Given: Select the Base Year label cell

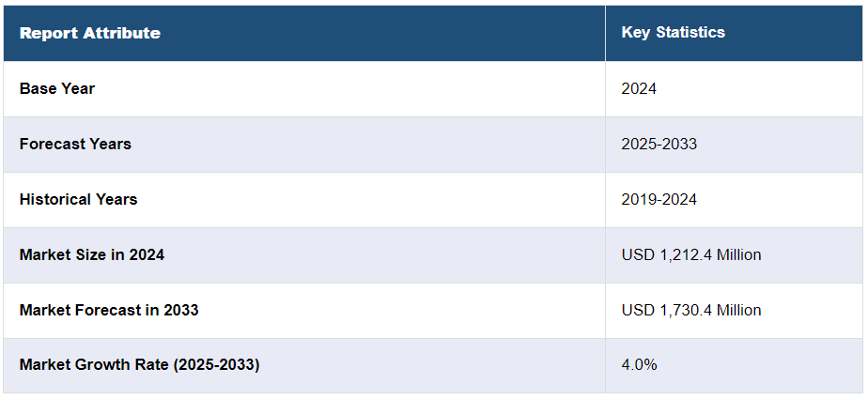Looking at the screenshot, I should coord(57,88).
